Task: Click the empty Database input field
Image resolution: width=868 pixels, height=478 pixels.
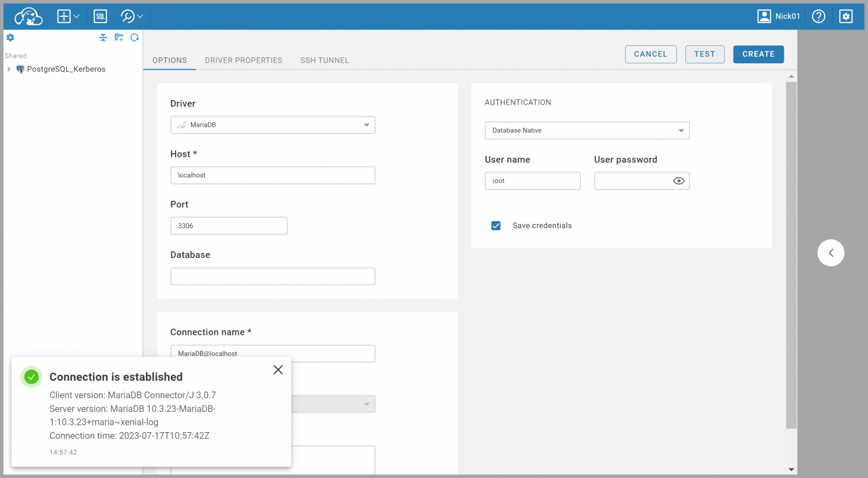Action: pyautogui.click(x=273, y=276)
